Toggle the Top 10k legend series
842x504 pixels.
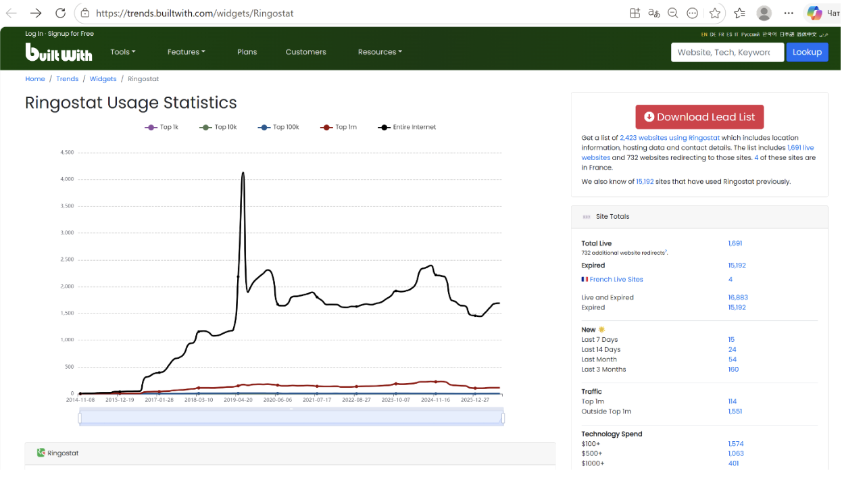tap(218, 127)
